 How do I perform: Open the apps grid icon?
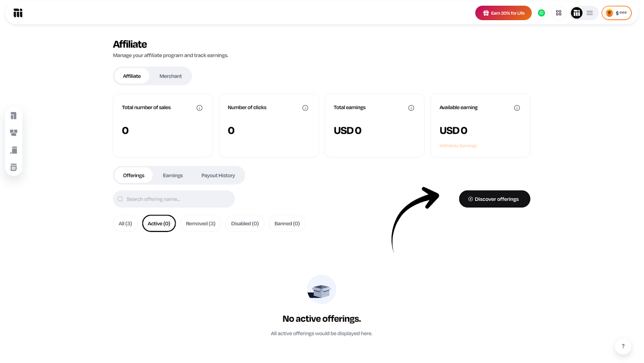559,13
